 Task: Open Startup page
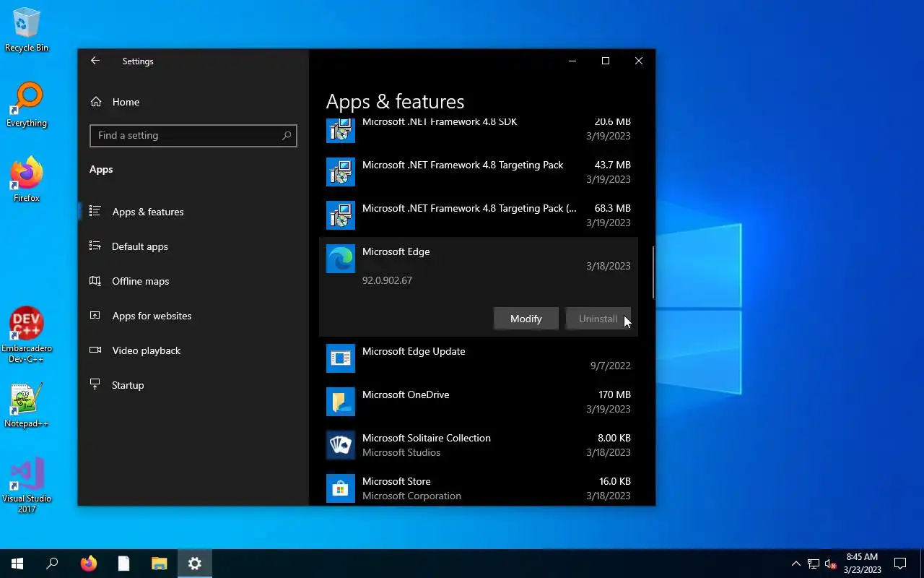click(x=193, y=385)
